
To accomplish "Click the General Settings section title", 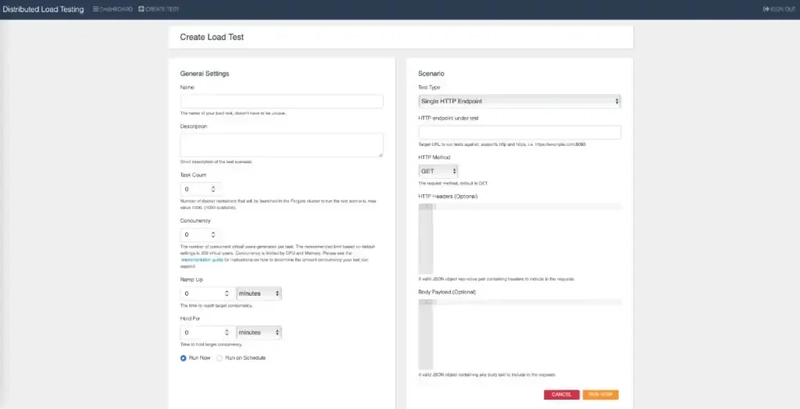I will 205,73.
